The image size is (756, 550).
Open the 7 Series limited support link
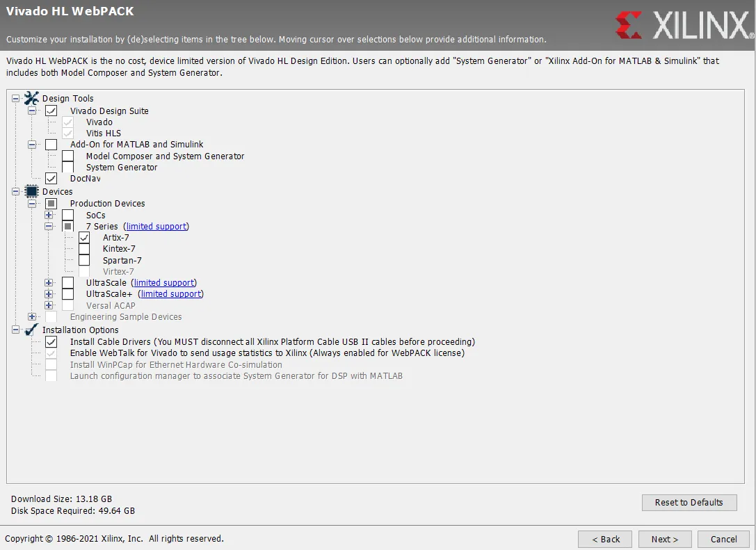[156, 227]
